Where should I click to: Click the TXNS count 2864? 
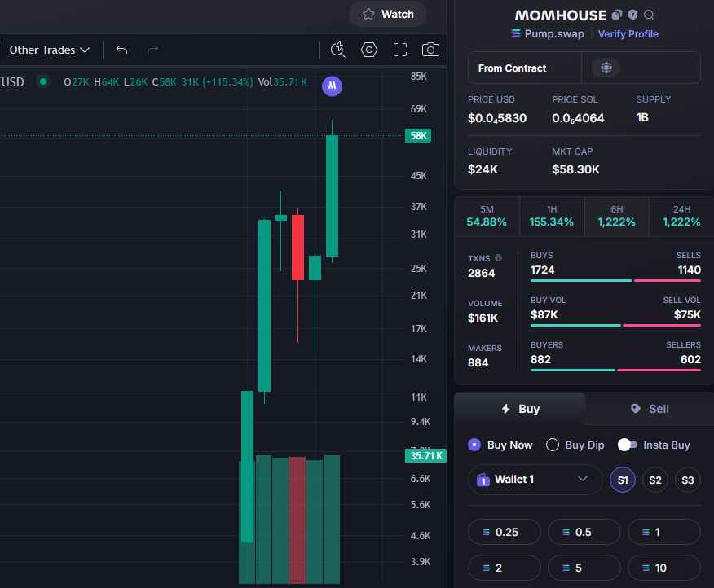481,273
